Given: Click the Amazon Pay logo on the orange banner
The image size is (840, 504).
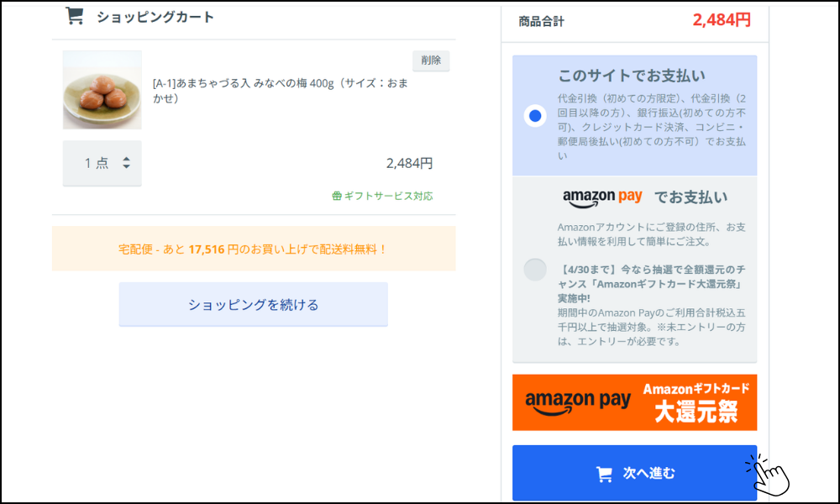Looking at the screenshot, I should click(x=578, y=402).
